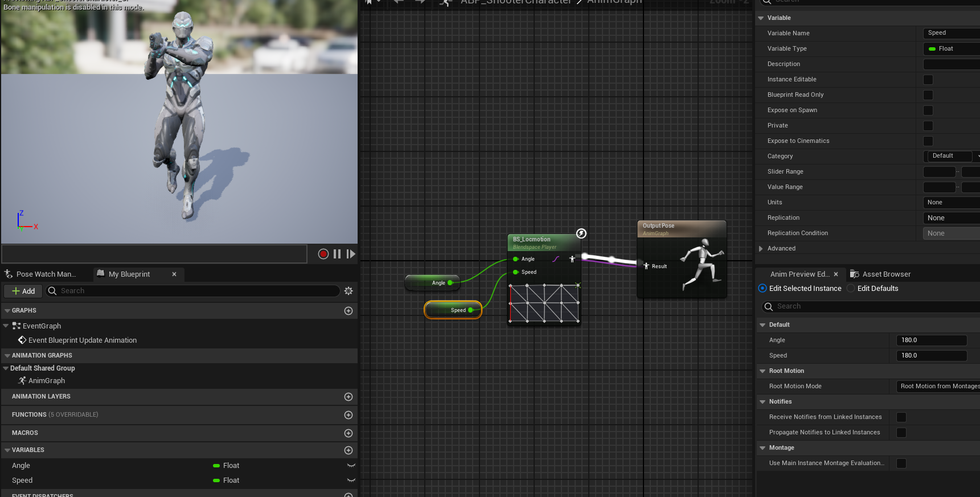
Task: Edit the preview Speed value 180.0
Action: pyautogui.click(x=932, y=356)
